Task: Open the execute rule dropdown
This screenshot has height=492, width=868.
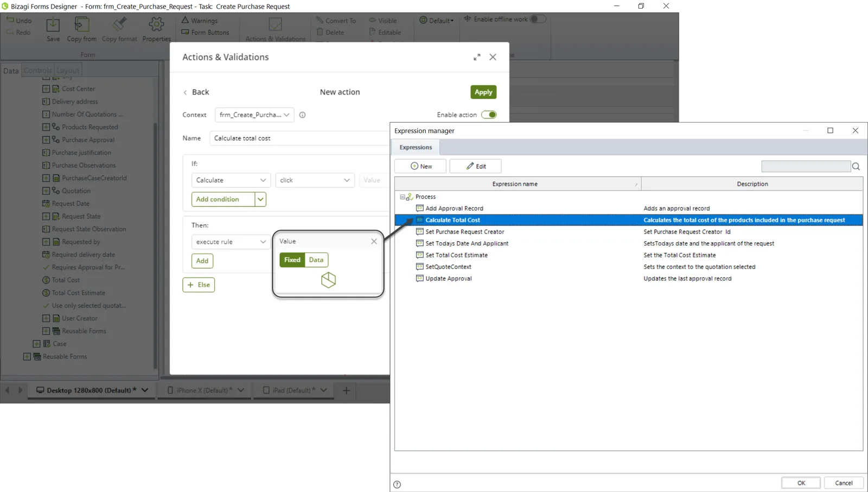Action: click(231, 242)
